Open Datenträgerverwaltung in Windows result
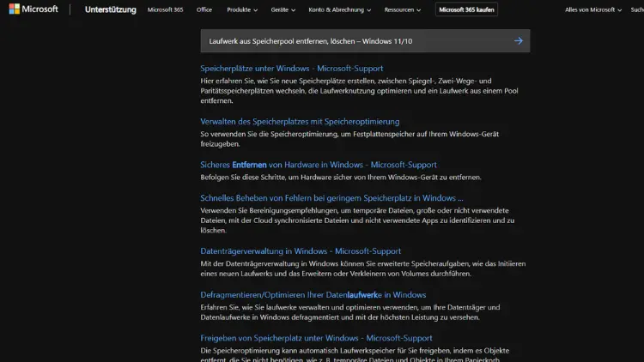Viewport: 644px width, 362px height. click(301, 250)
